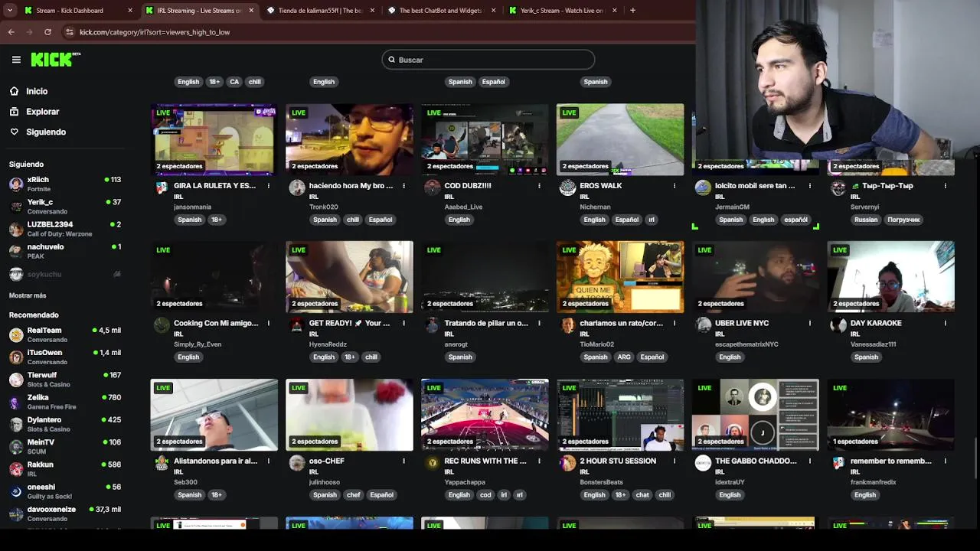The image size is (980, 551).
Task: Open Explorar in the sidebar
Action: click(42, 112)
